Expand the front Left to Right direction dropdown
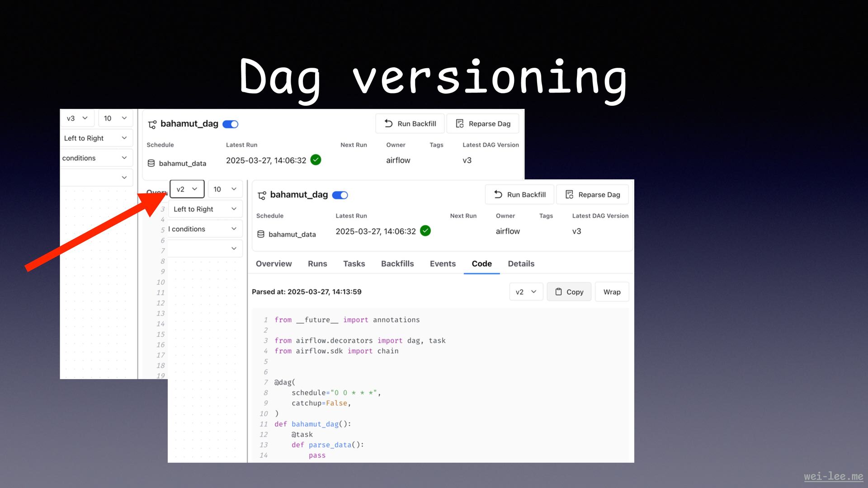Image resolution: width=868 pixels, height=488 pixels. click(205, 209)
